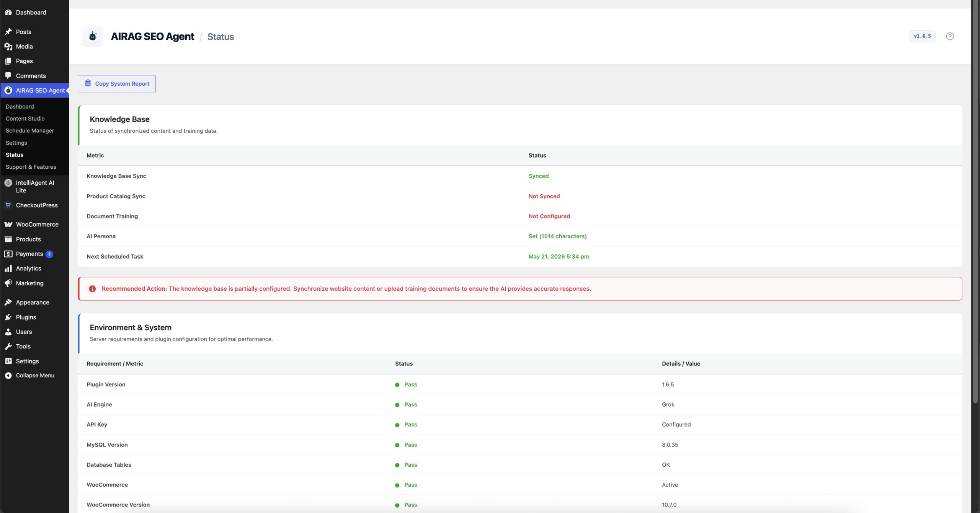Click the clipboard icon on Copy System Report
Image resolution: width=980 pixels, height=513 pixels.
88,83
